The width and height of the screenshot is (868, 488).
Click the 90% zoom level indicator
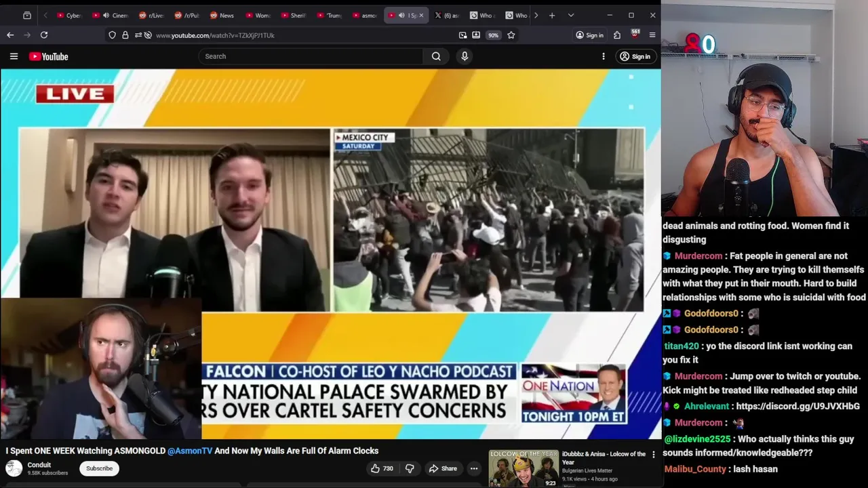coord(494,35)
